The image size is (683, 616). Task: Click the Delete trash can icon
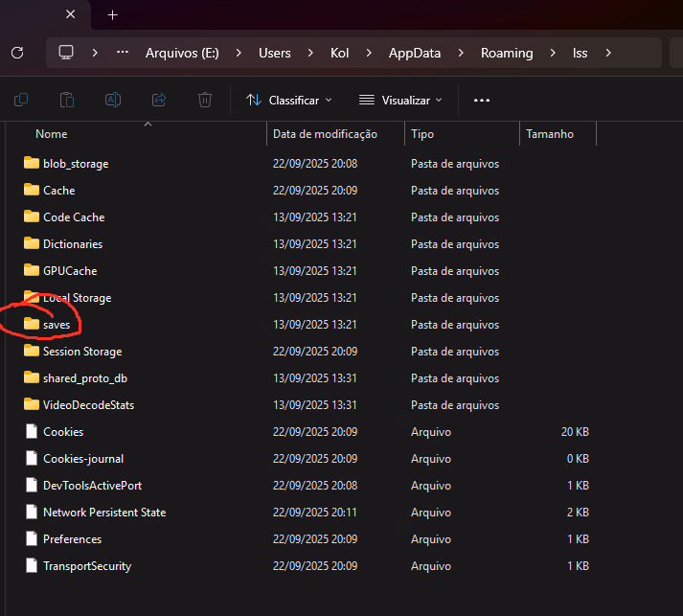pos(205,100)
